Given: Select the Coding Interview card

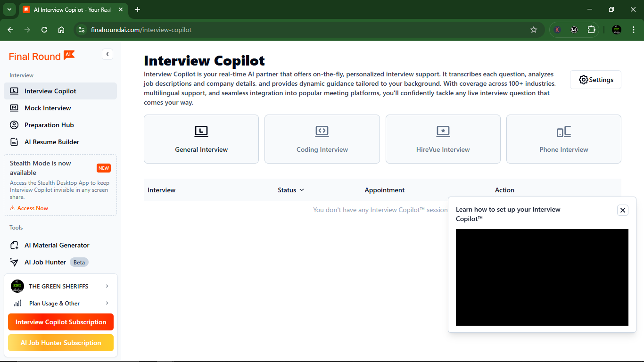Looking at the screenshot, I should tap(322, 139).
